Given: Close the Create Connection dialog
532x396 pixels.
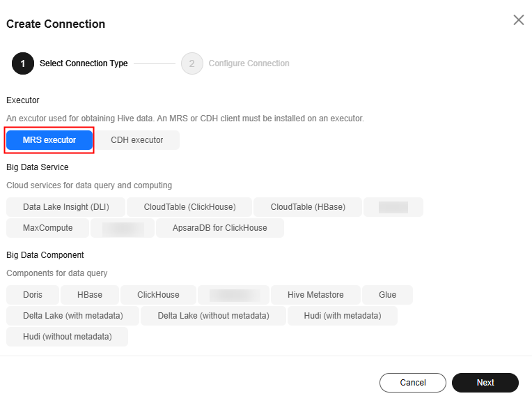Looking at the screenshot, I should tap(519, 20).
